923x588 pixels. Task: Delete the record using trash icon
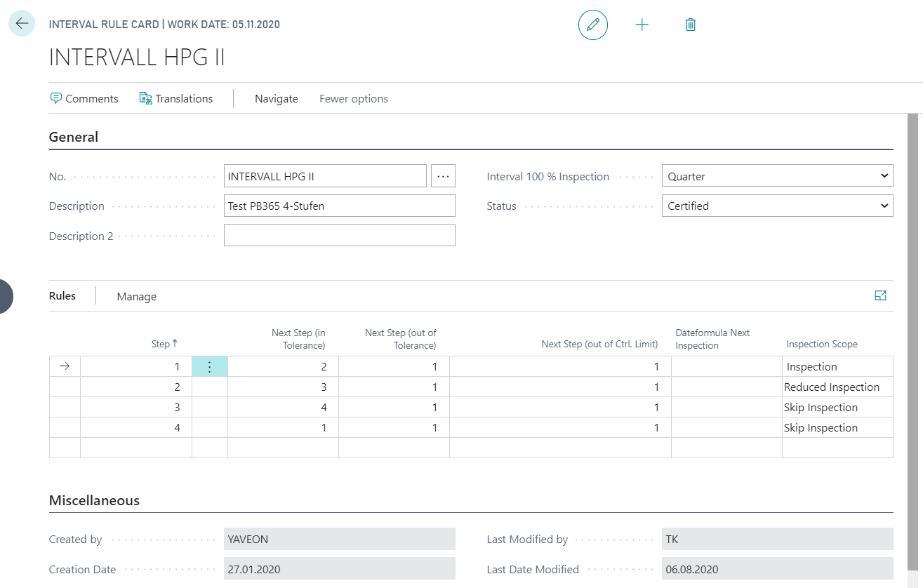point(691,25)
